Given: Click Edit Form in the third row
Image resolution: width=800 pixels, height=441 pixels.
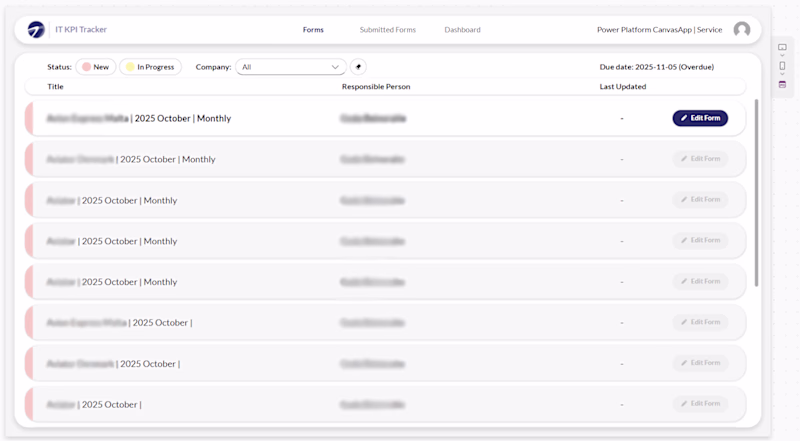Looking at the screenshot, I should [700, 200].
